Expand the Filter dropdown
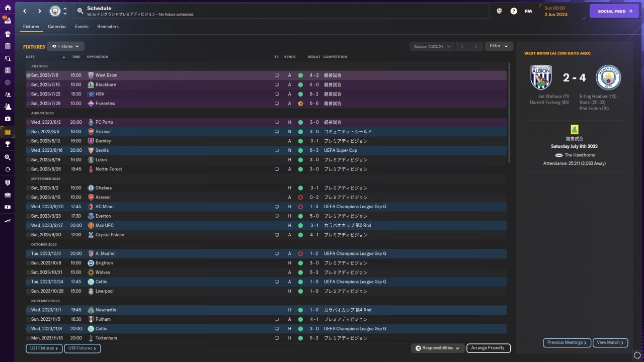This screenshot has width=644, height=362. 499,46
